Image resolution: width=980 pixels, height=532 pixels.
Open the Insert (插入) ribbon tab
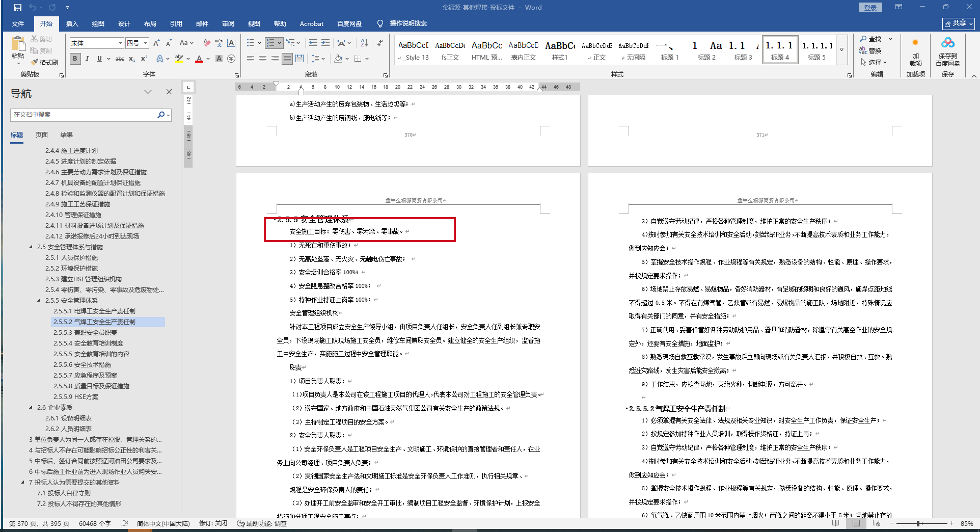[x=72, y=23]
